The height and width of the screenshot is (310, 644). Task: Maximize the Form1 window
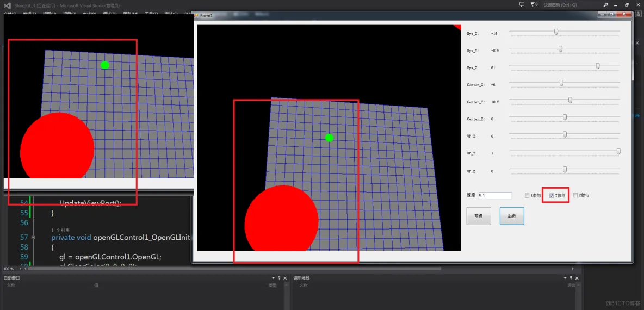click(611, 15)
